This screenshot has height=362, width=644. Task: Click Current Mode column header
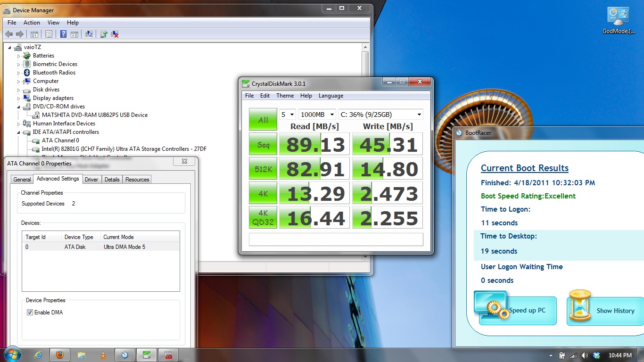pos(140,237)
